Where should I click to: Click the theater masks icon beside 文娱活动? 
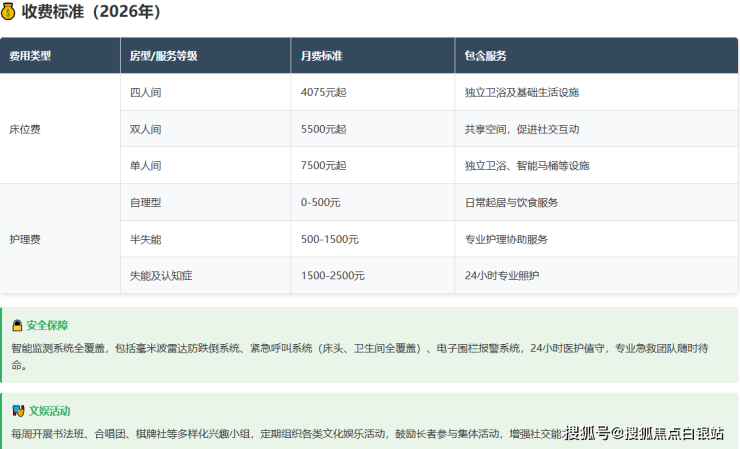pyautogui.click(x=17, y=411)
